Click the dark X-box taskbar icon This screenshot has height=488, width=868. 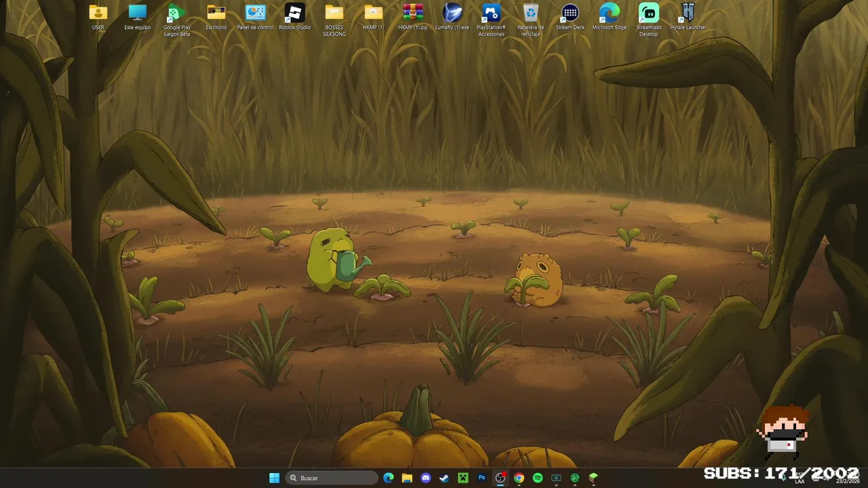point(556,478)
